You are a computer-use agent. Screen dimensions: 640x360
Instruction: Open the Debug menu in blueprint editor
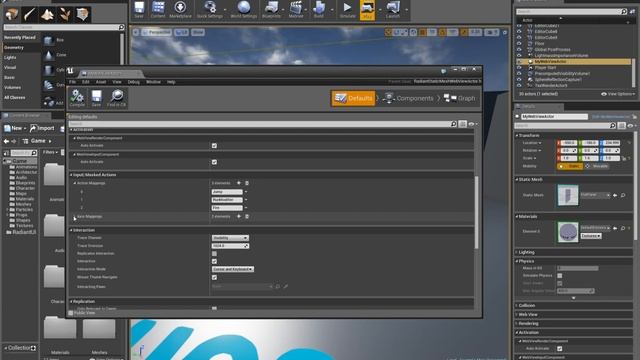(x=133, y=82)
